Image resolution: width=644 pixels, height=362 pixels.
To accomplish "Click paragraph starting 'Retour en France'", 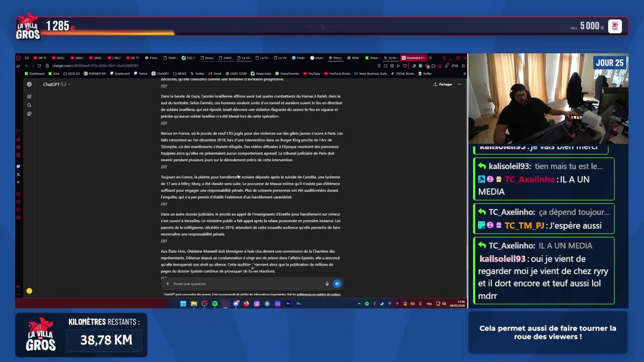I will coord(252,147).
